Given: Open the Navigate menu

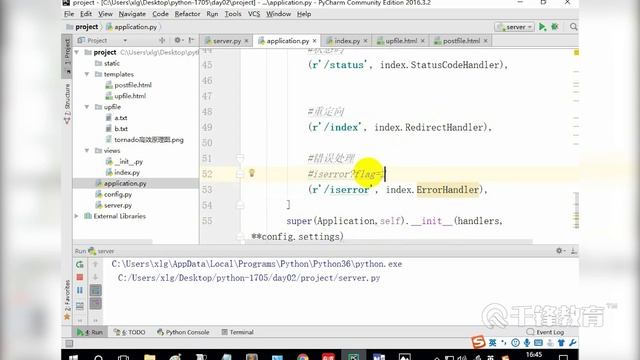Looking at the screenshot, I should [132, 14].
